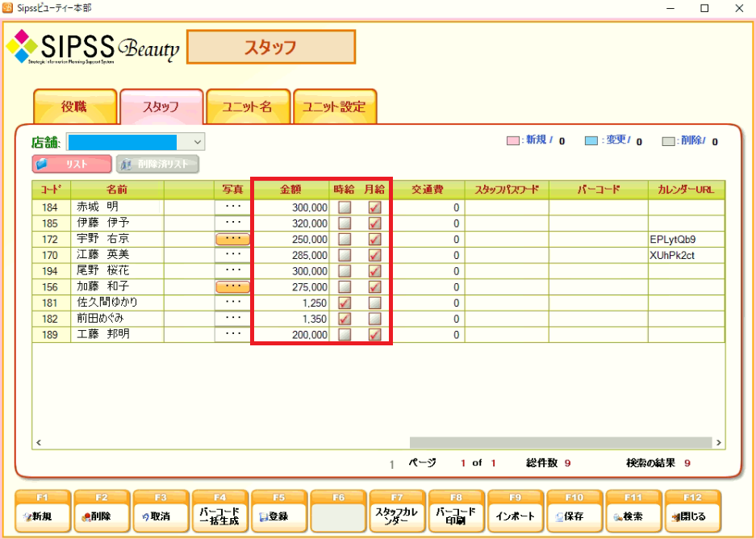Click the gray 削除 legend swatch

pyautogui.click(x=668, y=141)
